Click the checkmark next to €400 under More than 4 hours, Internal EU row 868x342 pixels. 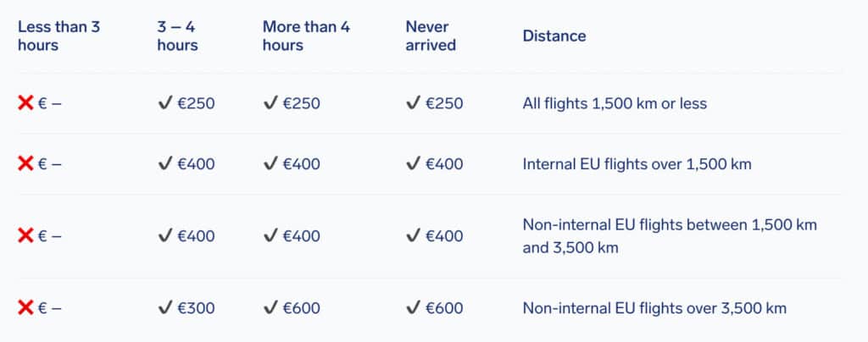270,163
